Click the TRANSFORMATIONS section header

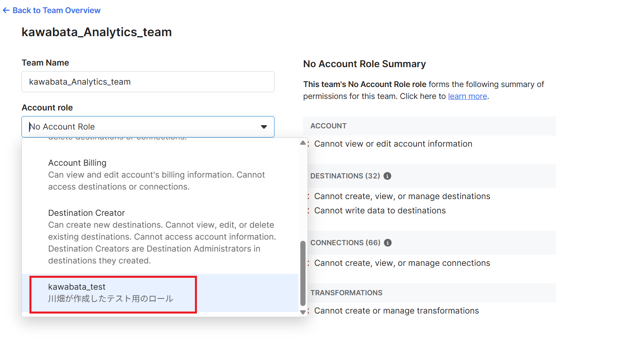[x=346, y=293]
